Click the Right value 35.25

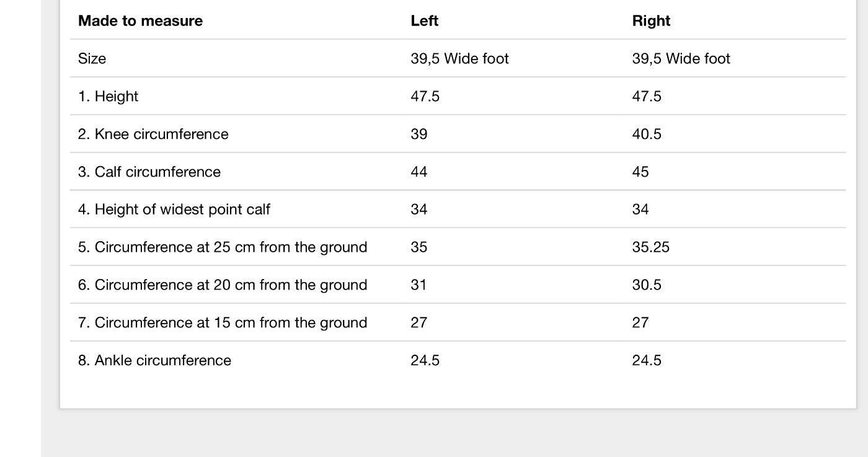pyautogui.click(x=650, y=247)
